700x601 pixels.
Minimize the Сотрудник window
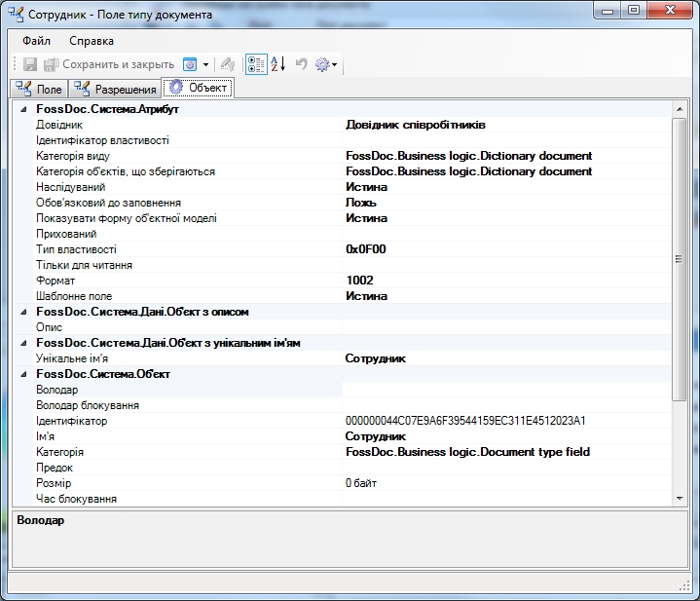tap(608, 10)
